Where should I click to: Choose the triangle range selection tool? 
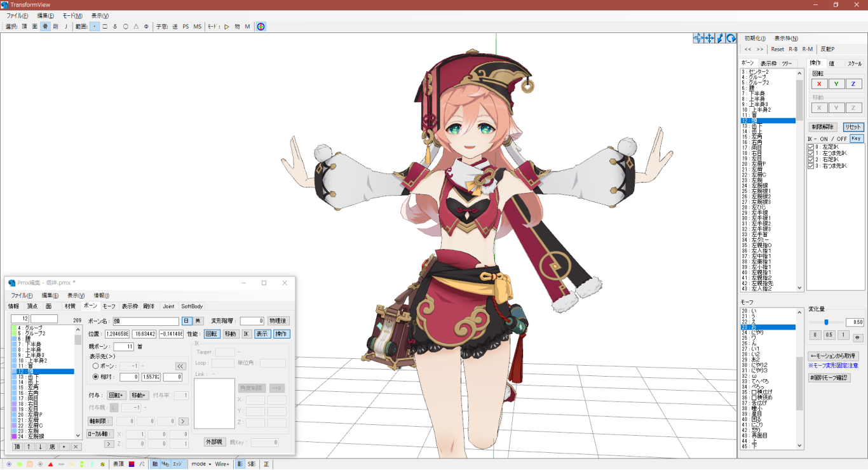click(x=136, y=26)
